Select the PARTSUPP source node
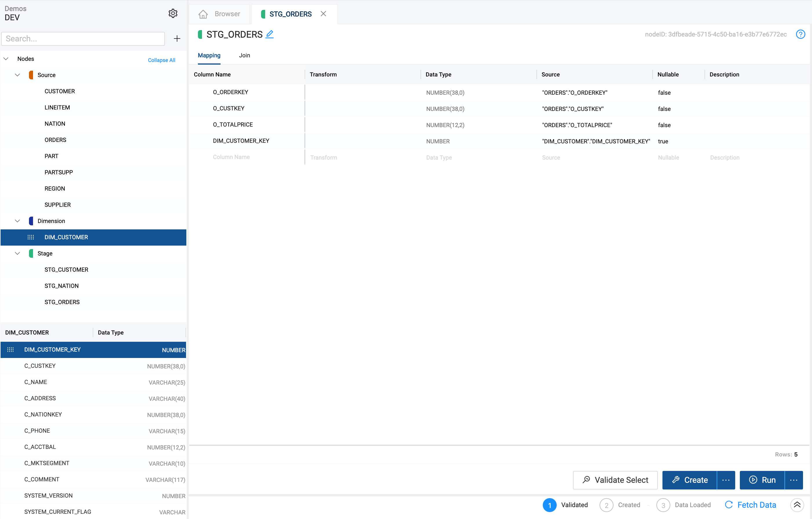 [59, 172]
